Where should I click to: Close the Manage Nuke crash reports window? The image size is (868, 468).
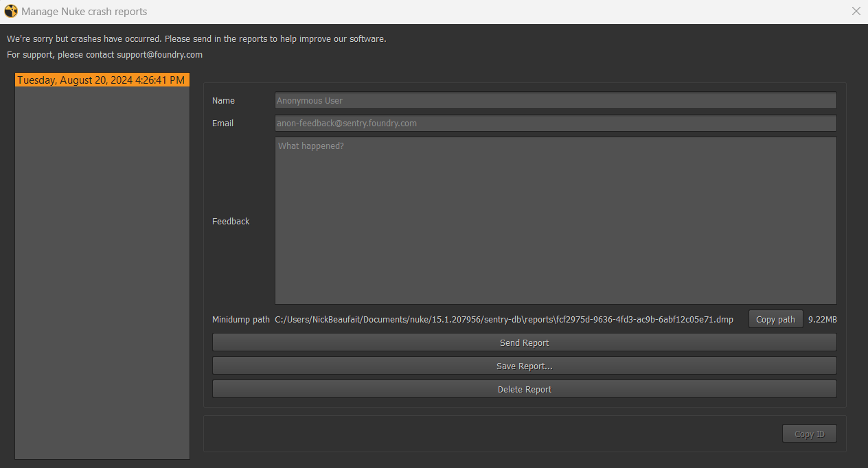(x=856, y=11)
